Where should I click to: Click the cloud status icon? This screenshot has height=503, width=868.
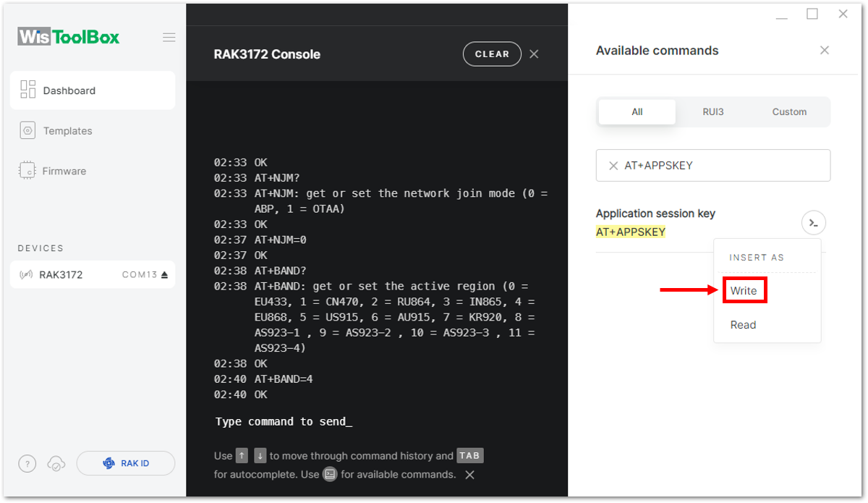56,464
